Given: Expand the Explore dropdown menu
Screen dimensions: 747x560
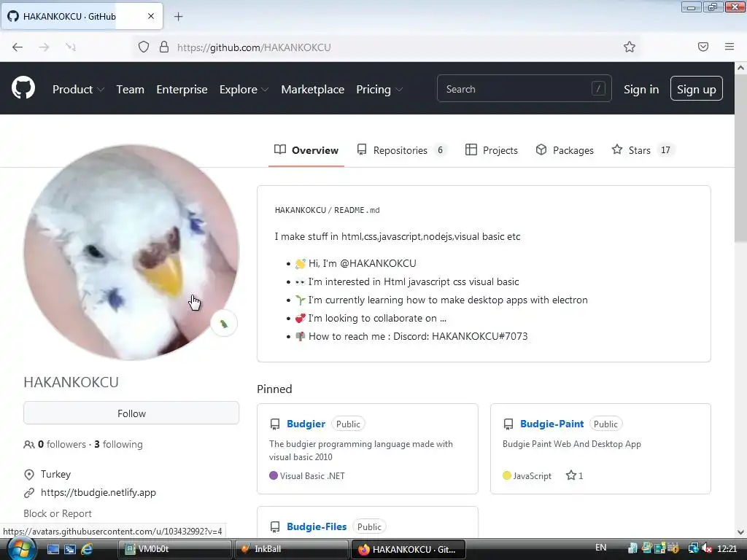Looking at the screenshot, I should 244,89.
